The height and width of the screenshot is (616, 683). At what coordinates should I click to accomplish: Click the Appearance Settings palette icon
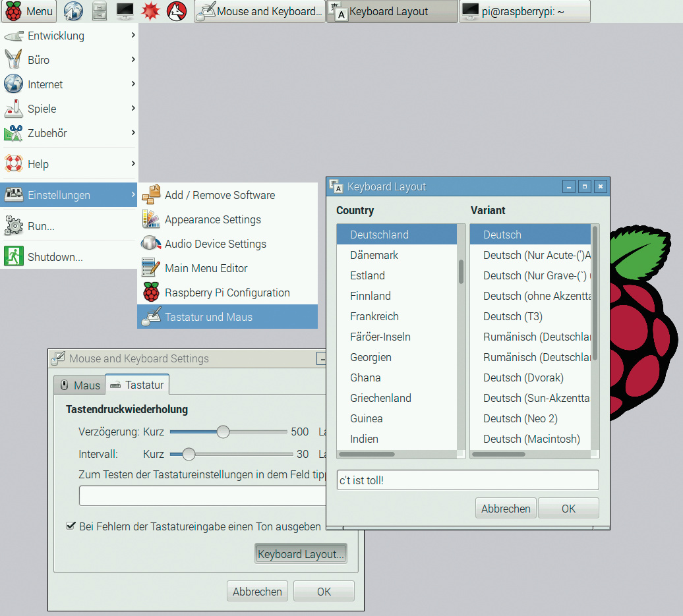[x=151, y=219]
